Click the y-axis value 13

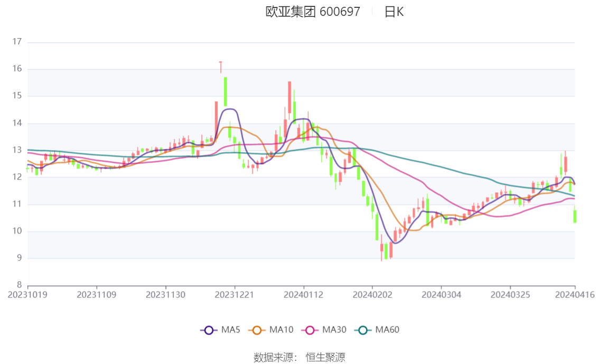(17, 150)
